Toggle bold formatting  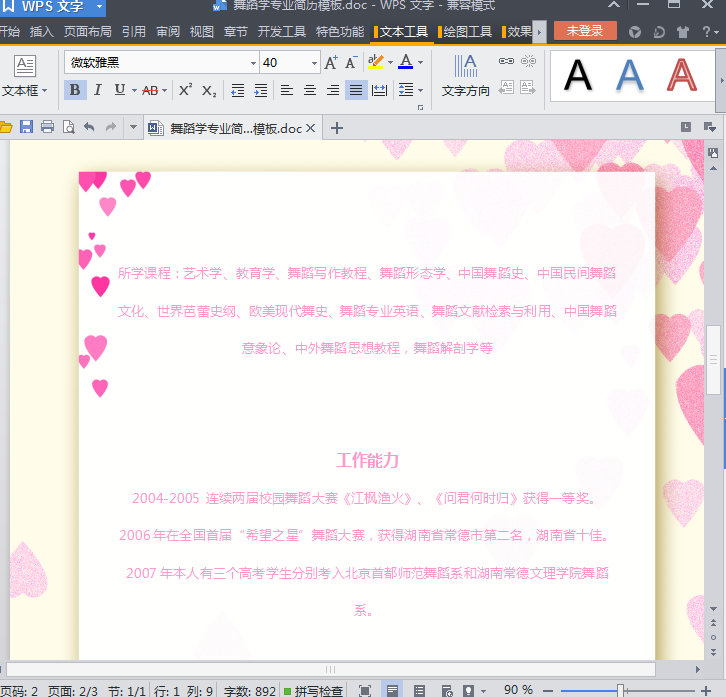point(75,90)
